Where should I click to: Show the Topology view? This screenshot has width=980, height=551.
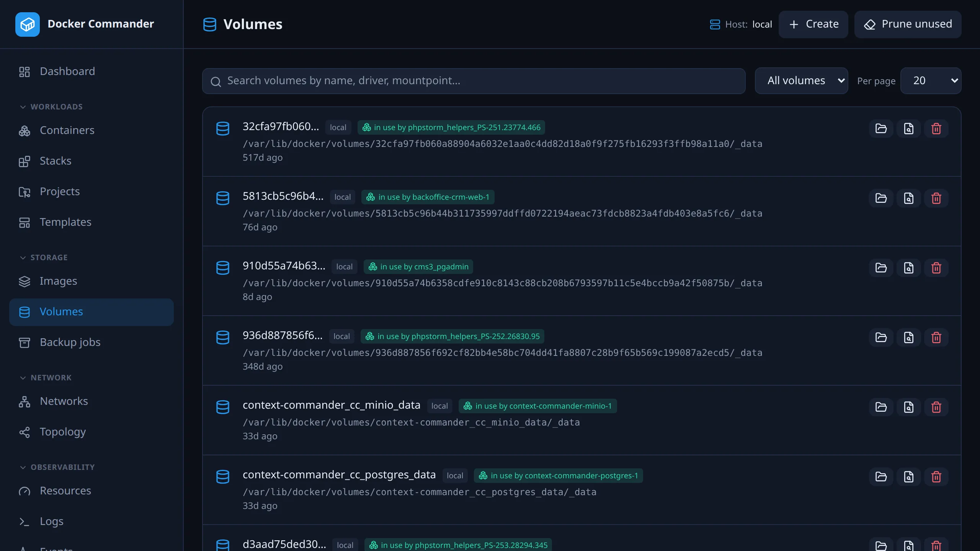(x=91, y=432)
